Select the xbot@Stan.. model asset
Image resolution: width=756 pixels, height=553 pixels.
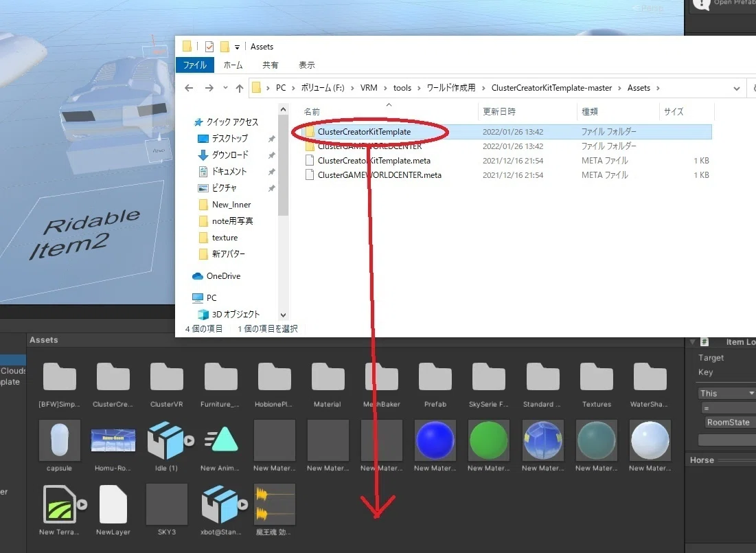point(222,510)
